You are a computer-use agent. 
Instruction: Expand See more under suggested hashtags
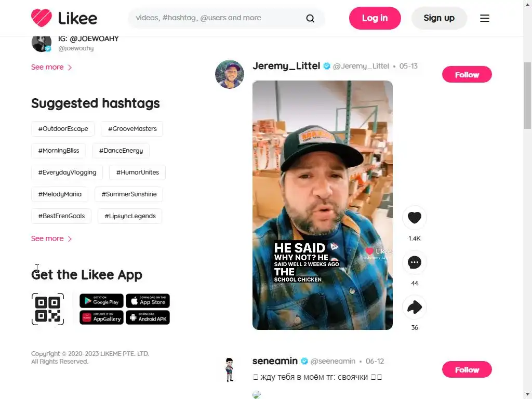point(51,238)
